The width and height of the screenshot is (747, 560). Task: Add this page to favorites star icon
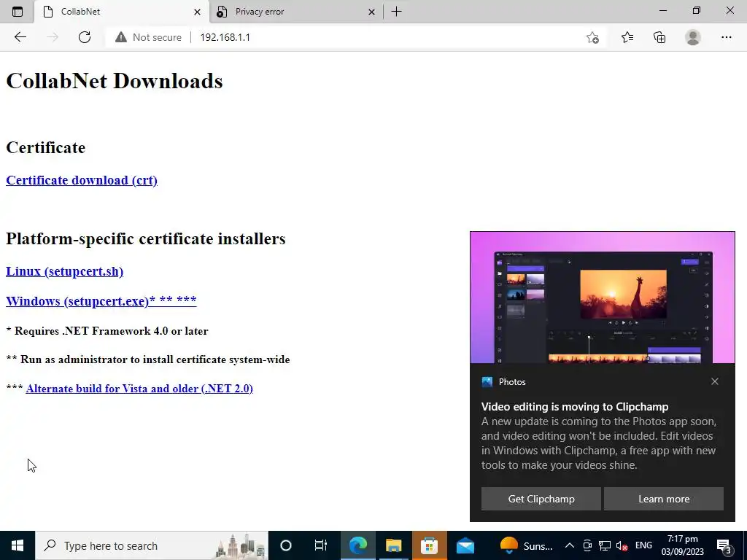[592, 37]
